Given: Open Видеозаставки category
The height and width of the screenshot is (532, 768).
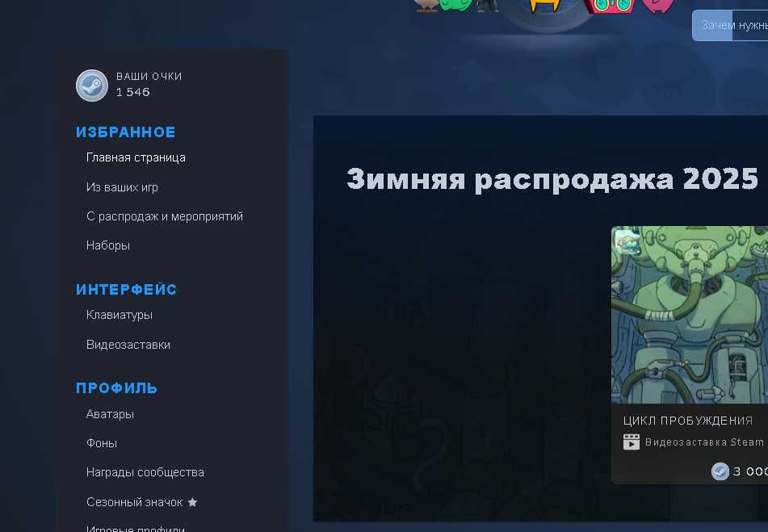Looking at the screenshot, I should (128, 345).
